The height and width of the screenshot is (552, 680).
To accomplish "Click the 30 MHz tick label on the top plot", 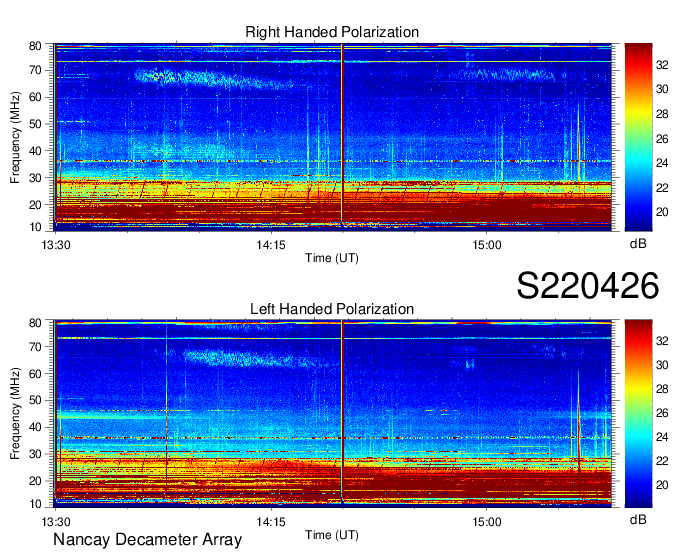I will (x=36, y=178).
